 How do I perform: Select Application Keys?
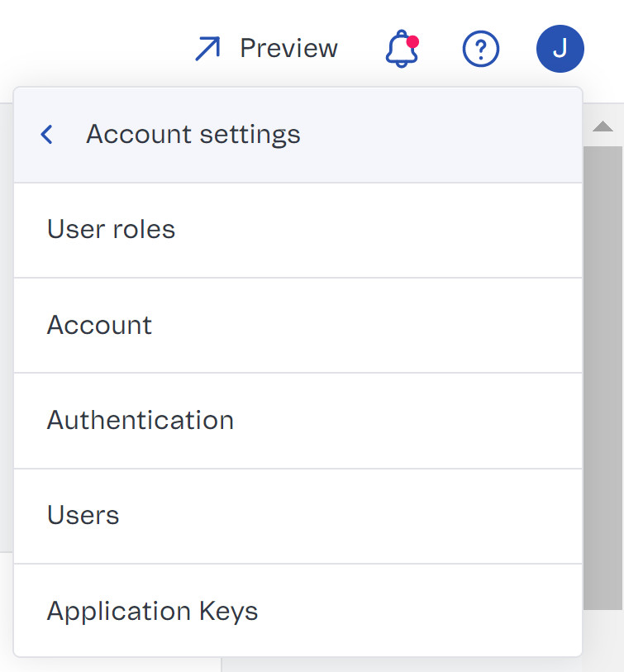[153, 612]
